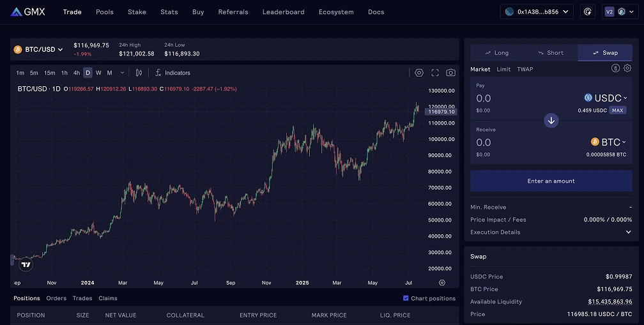Click the MAX balance button

tap(617, 110)
